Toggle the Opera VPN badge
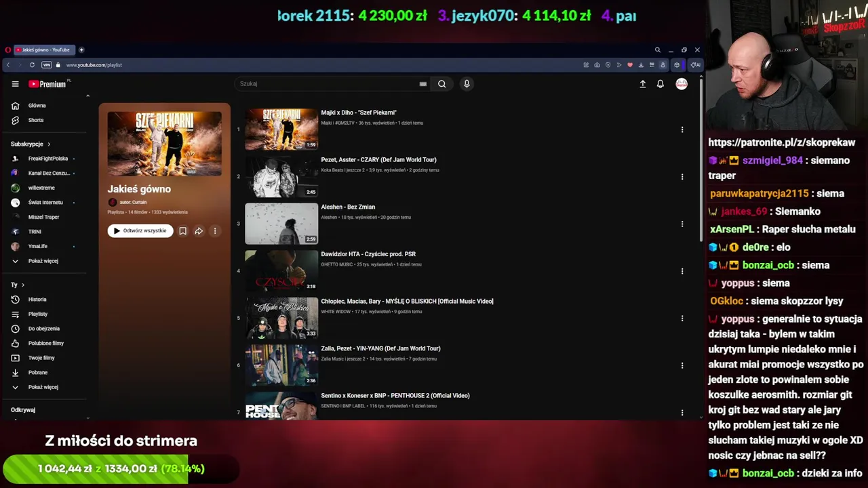Screen dimensions: 868x488 click(x=47, y=65)
